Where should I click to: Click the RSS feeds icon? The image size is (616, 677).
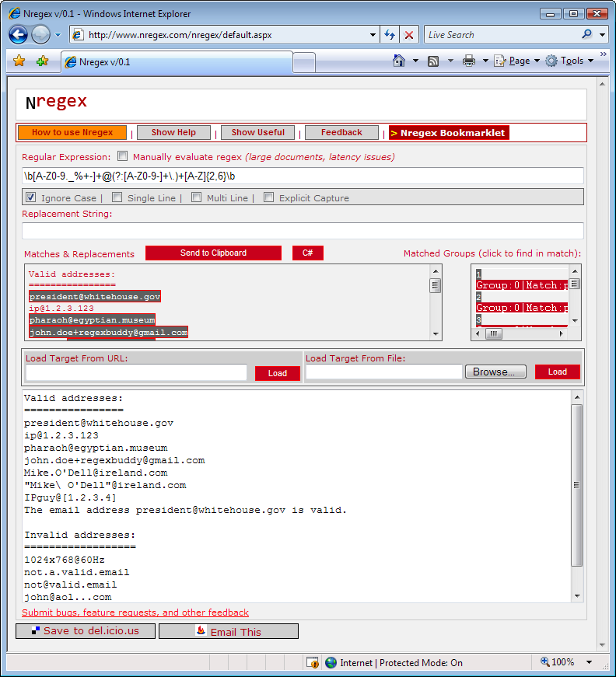pyautogui.click(x=433, y=61)
